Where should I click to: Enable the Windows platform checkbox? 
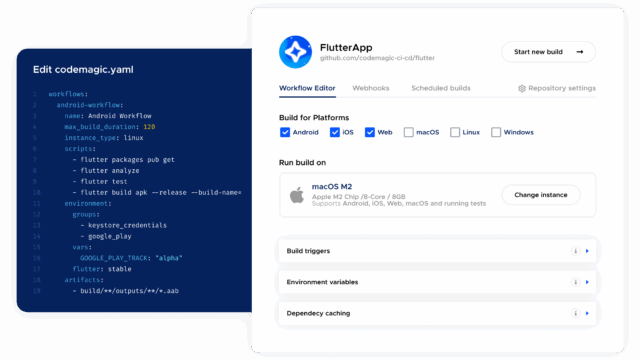tap(496, 132)
